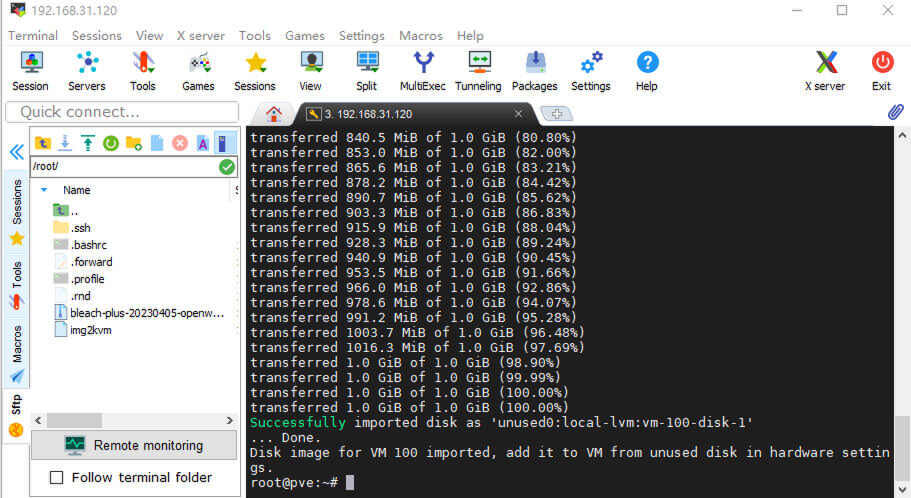Open the MultiExec toolbar icon
Image resolution: width=911 pixels, height=498 pixels.
pyautogui.click(x=423, y=70)
